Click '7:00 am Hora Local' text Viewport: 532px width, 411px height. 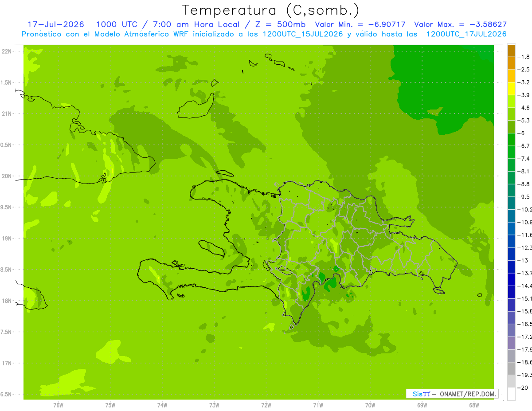pos(196,25)
